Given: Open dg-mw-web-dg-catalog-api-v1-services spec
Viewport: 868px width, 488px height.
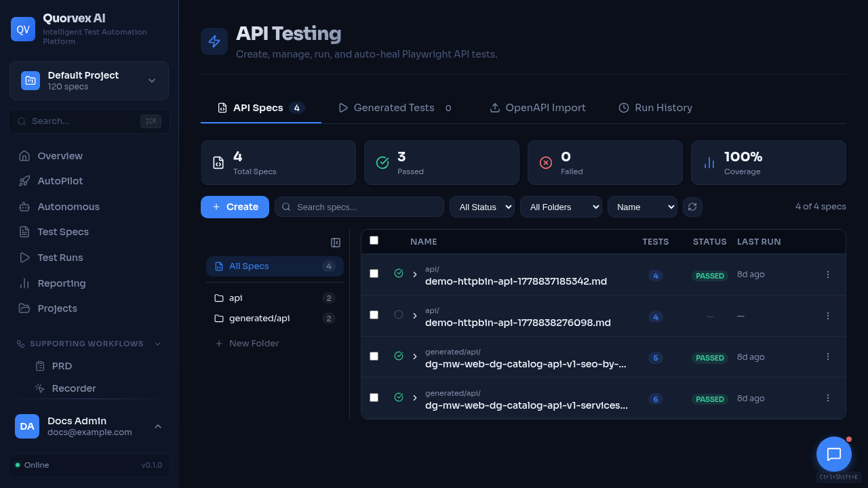Looking at the screenshot, I should 526,405.
